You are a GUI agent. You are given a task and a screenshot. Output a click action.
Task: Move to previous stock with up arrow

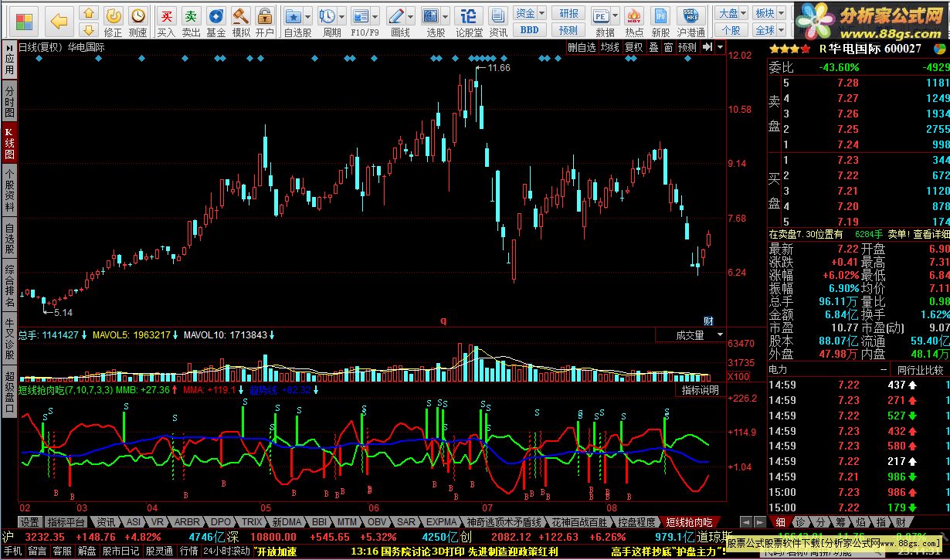point(89,13)
